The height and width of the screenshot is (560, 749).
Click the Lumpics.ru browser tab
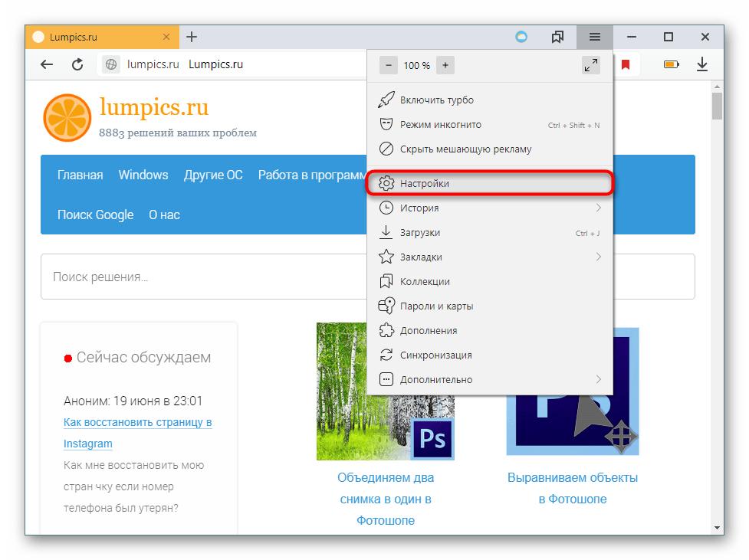[x=102, y=37]
